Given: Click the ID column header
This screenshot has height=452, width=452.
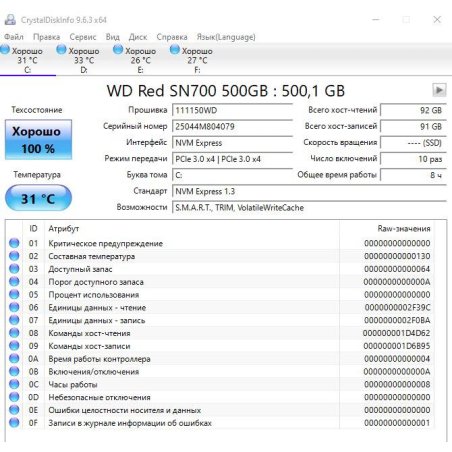Looking at the screenshot, I should (x=33, y=229).
